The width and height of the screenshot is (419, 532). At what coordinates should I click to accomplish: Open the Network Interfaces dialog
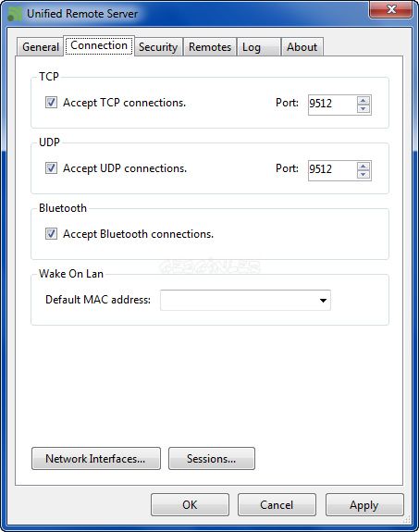coord(96,458)
